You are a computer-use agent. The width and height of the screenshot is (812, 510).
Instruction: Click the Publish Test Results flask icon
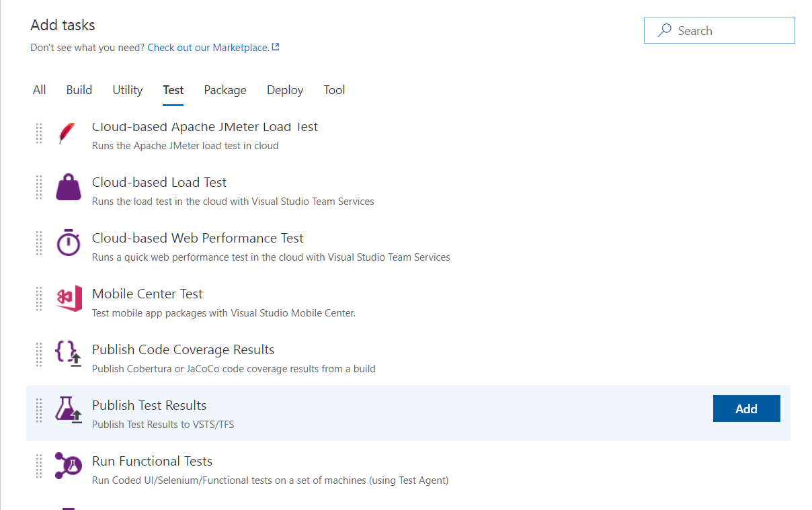pyautogui.click(x=69, y=410)
